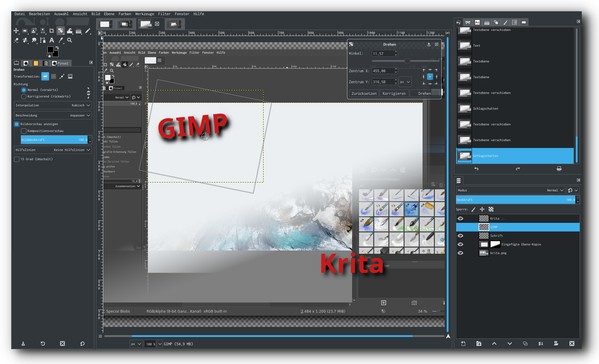Clear the undo history

tap(559, 169)
